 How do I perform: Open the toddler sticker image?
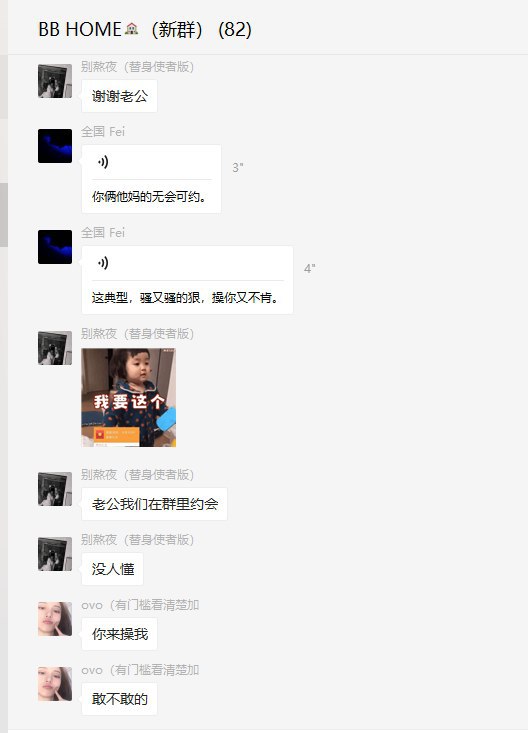click(129, 397)
